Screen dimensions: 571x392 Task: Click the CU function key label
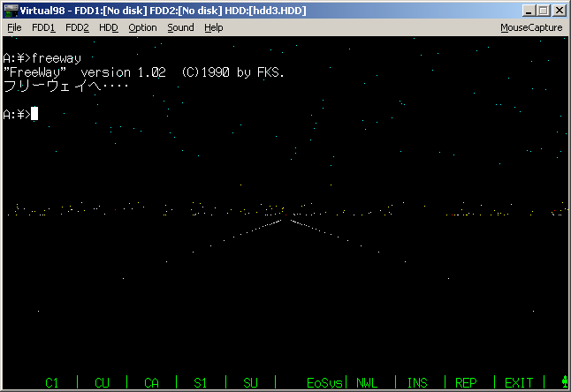click(102, 383)
